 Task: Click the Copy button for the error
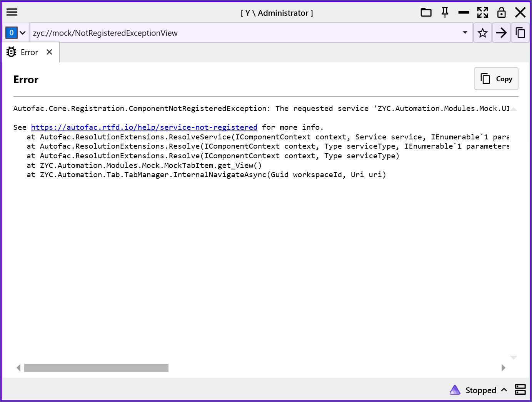496,79
